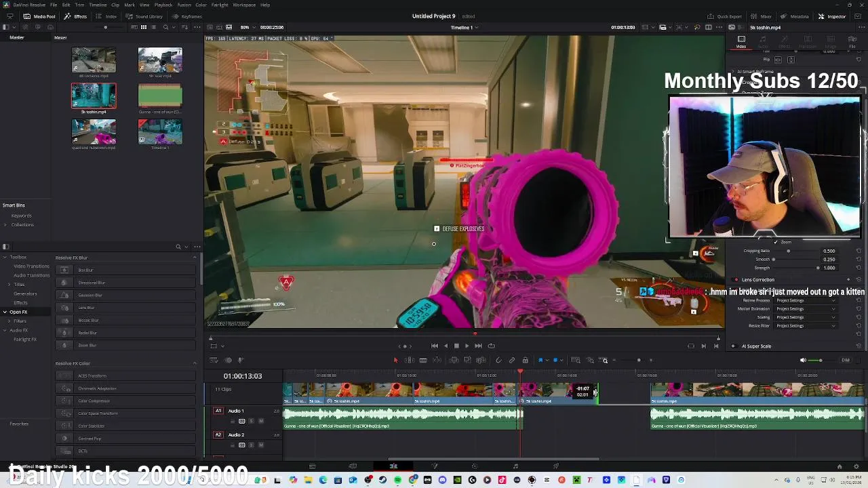Select Audio Transitions in effects tree
The image size is (868, 488).
31,275
